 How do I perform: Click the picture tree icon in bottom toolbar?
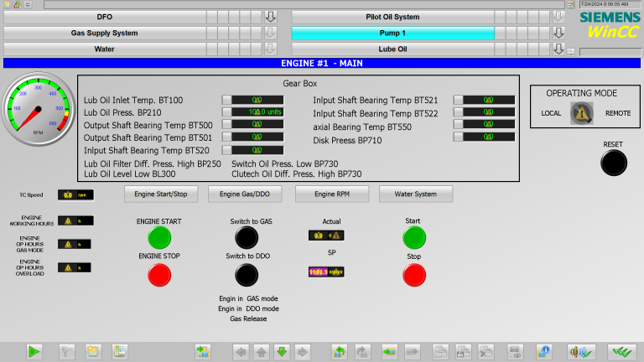click(x=120, y=352)
